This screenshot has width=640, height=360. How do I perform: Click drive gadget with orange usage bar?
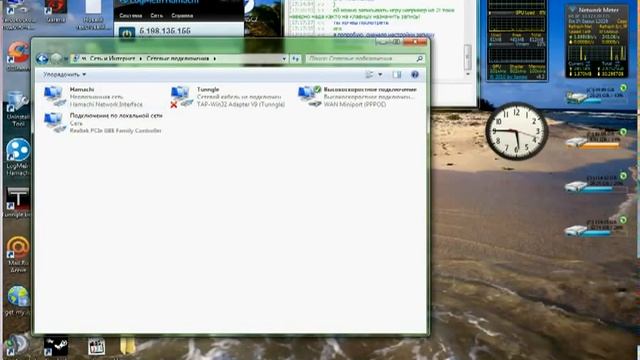(x=597, y=140)
